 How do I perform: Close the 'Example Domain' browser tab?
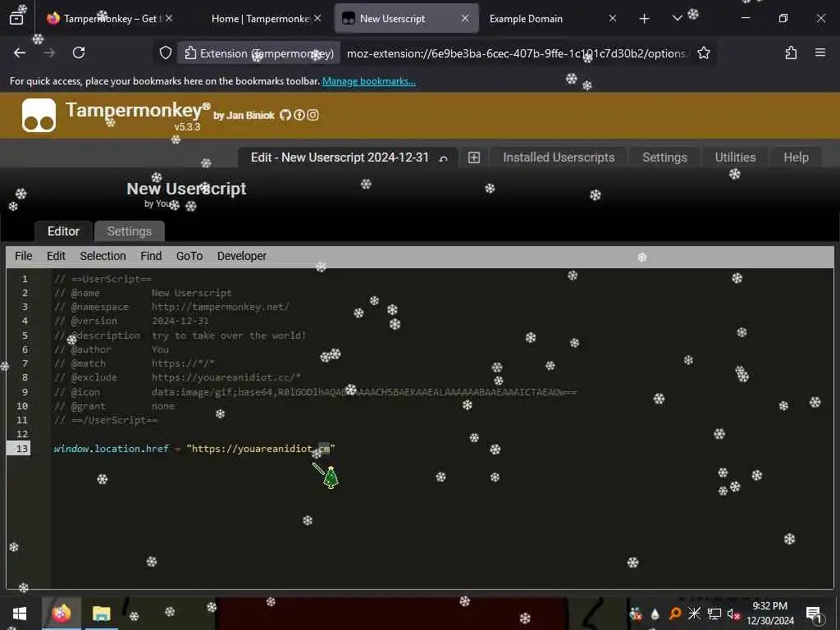point(612,18)
